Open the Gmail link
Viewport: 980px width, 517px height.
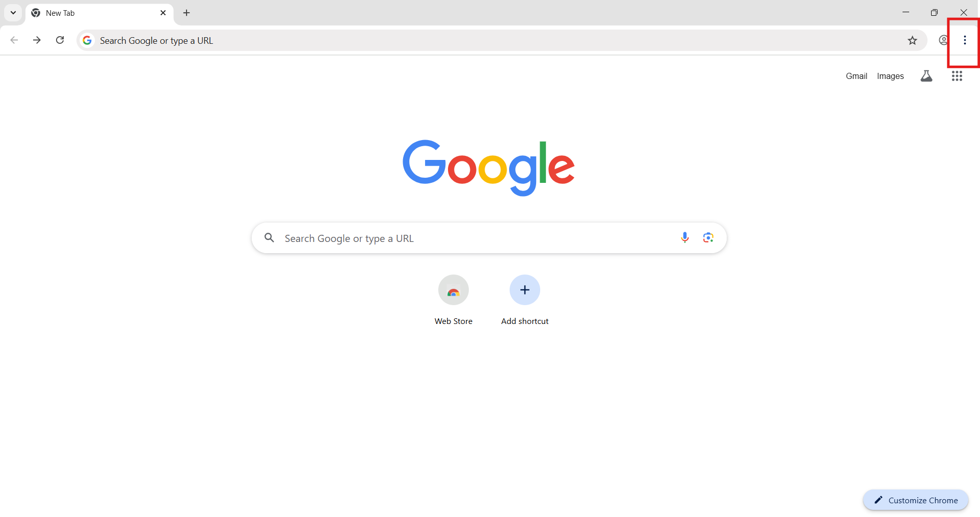pos(856,76)
